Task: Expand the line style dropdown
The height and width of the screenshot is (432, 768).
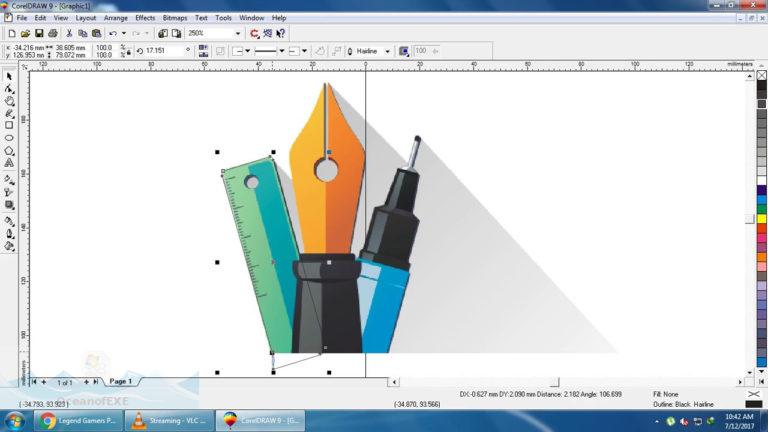Action: click(281, 50)
